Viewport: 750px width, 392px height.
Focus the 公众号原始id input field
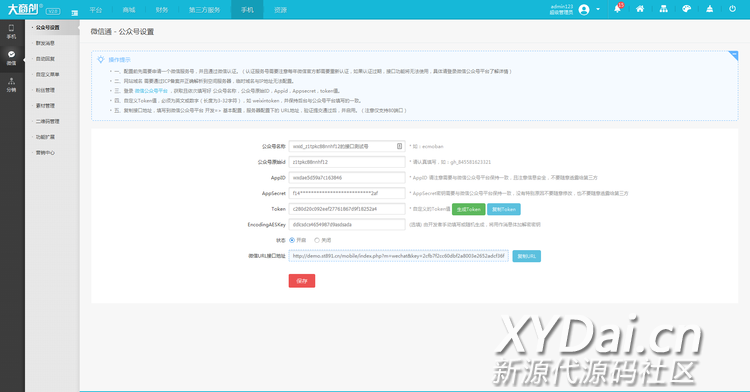[x=347, y=162]
